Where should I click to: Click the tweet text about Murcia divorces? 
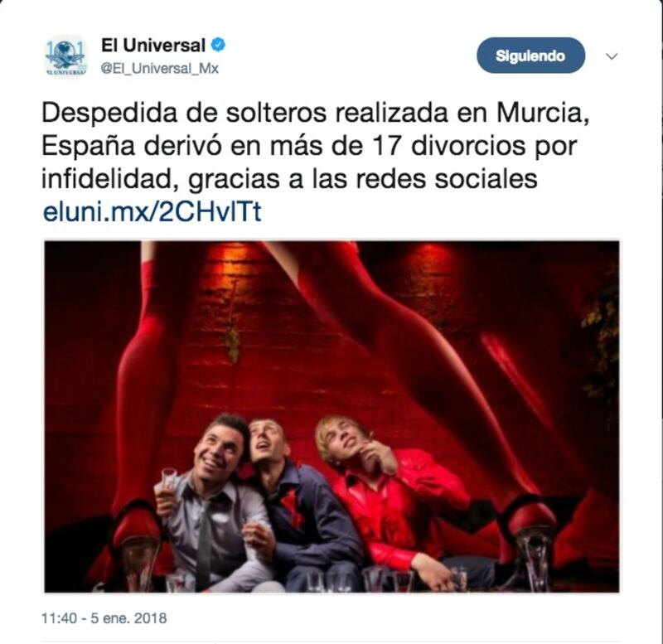pyautogui.click(x=316, y=146)
